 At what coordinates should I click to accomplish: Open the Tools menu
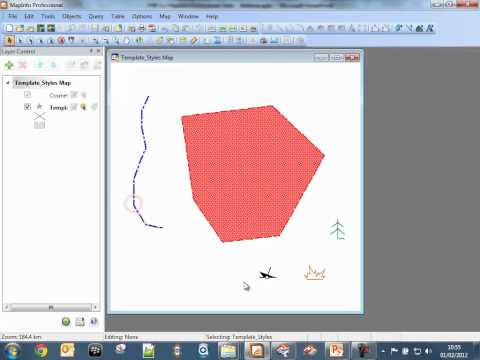click(48, 16)
